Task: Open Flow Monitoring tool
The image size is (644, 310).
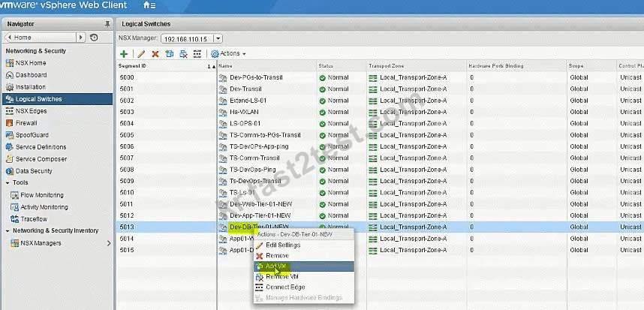Action: point(42,195)
